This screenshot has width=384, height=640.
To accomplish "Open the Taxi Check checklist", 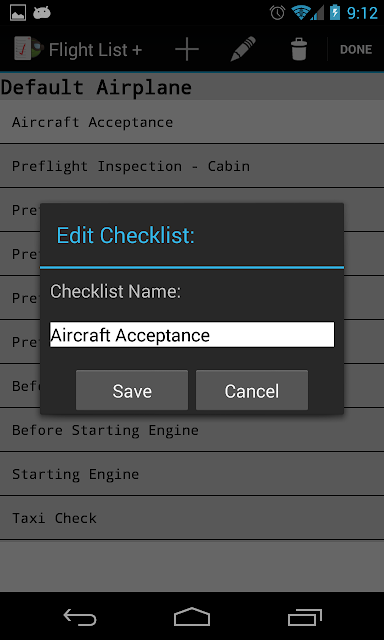I will pos(192,518).
